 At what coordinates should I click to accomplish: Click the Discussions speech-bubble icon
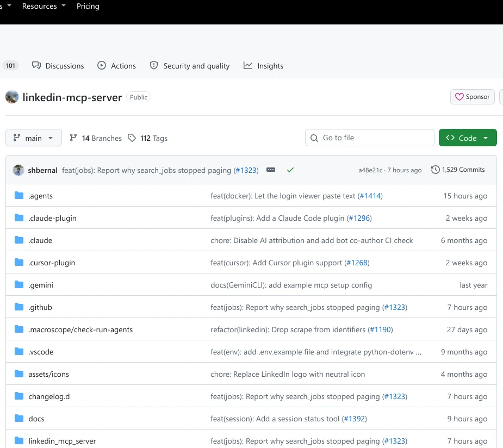click(x=36, y=65)
